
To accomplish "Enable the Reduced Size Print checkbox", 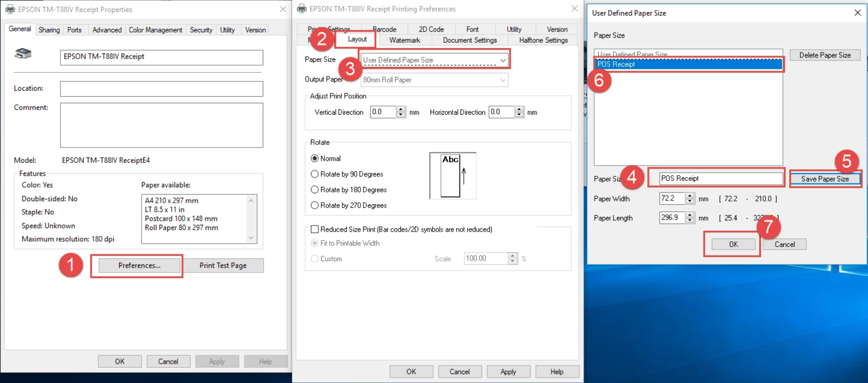I will click(x=315, y=229).
